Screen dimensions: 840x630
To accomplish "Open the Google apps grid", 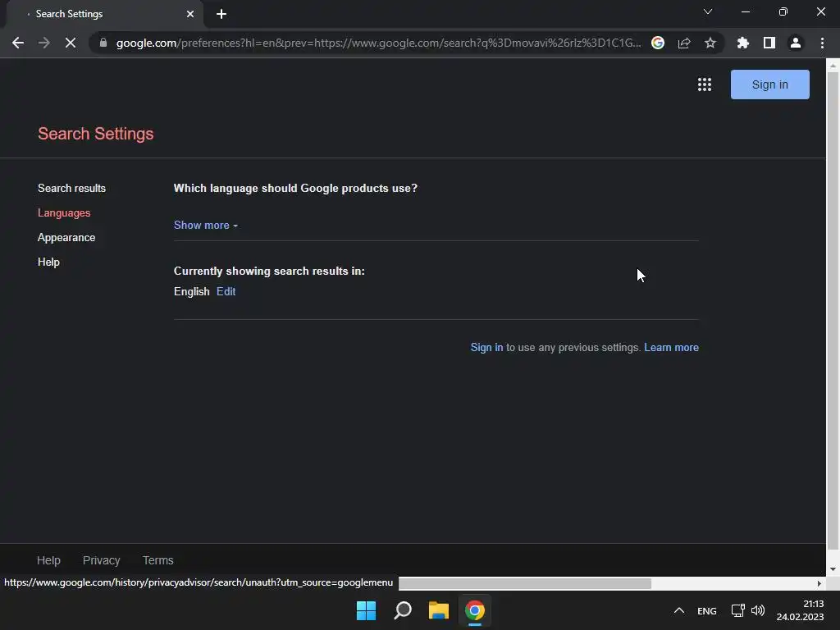I will (705, 84).
